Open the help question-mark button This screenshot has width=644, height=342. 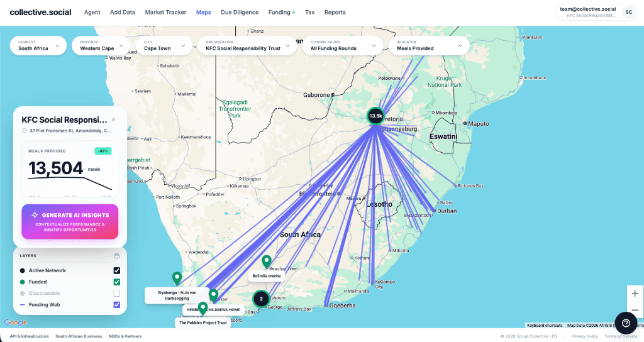[x=626, y=323]
